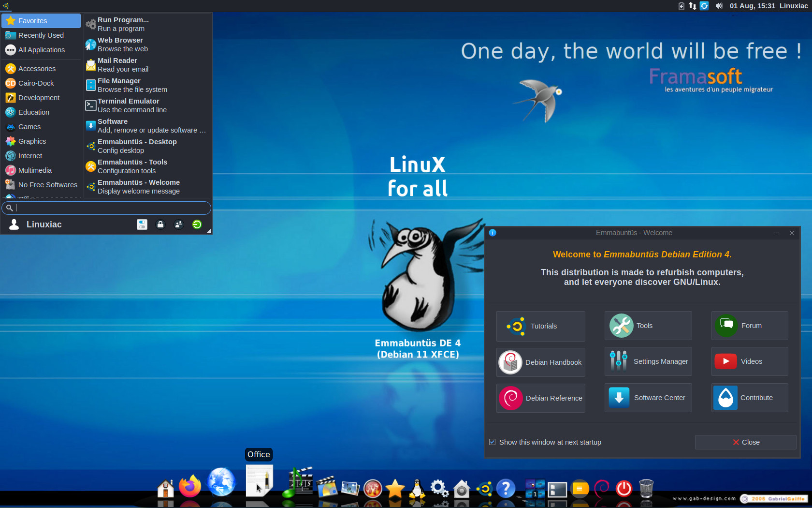Click the Tutorials button in Welcome window
Image resolution: width=812 pixels, height=508 pixels.
(x=540, y=326)
